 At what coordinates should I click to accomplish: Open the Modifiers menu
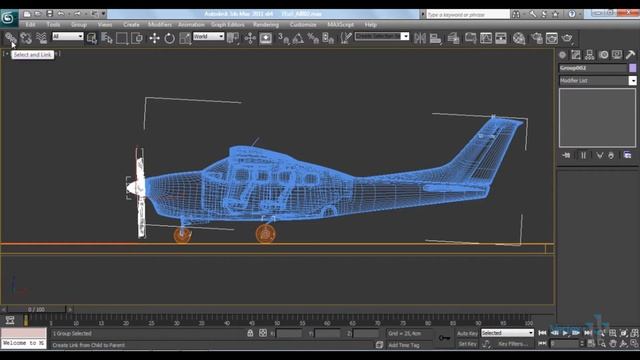pyautogui.click(x=160, y=24)
